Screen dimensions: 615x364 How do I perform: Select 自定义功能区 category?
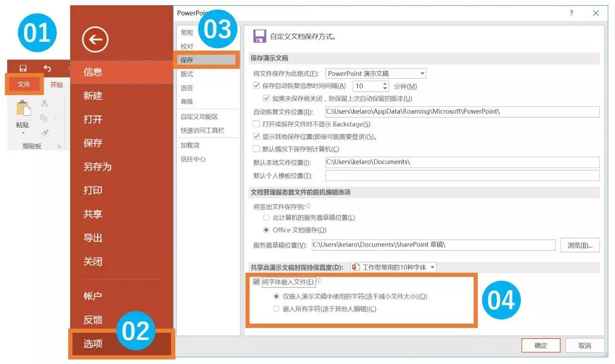click(x=199, y=117)
